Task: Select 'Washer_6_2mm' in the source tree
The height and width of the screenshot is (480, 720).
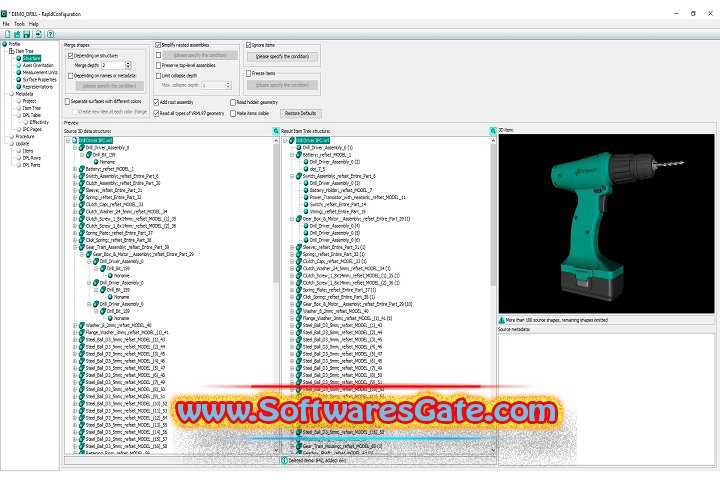Action: [x=118, y=325]
